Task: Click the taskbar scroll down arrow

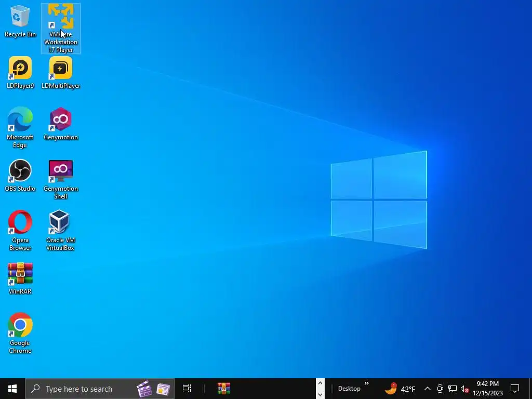Action: pos(320,394)
